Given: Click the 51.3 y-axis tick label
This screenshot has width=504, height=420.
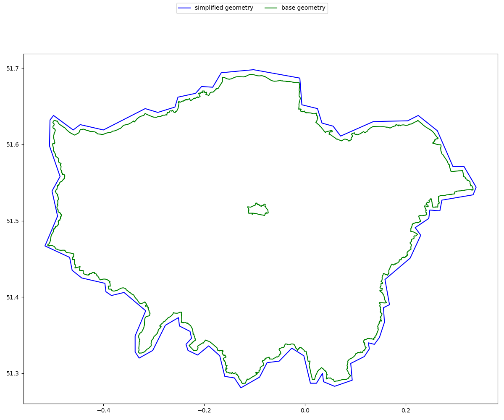Looking at the screenshot, I should [12, 373].
